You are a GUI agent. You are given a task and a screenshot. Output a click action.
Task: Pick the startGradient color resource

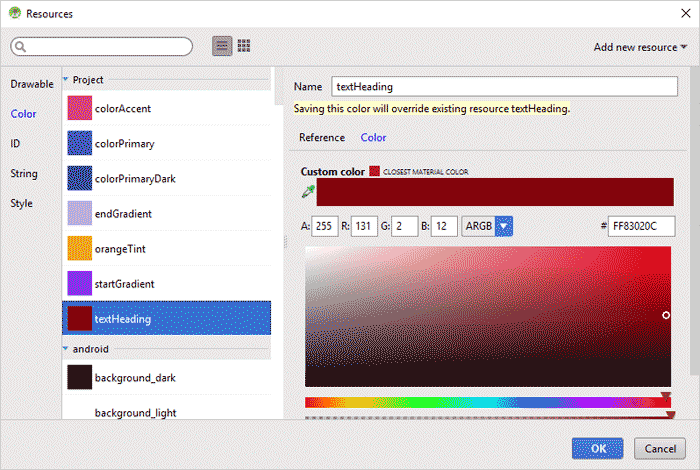pos(125,284)
